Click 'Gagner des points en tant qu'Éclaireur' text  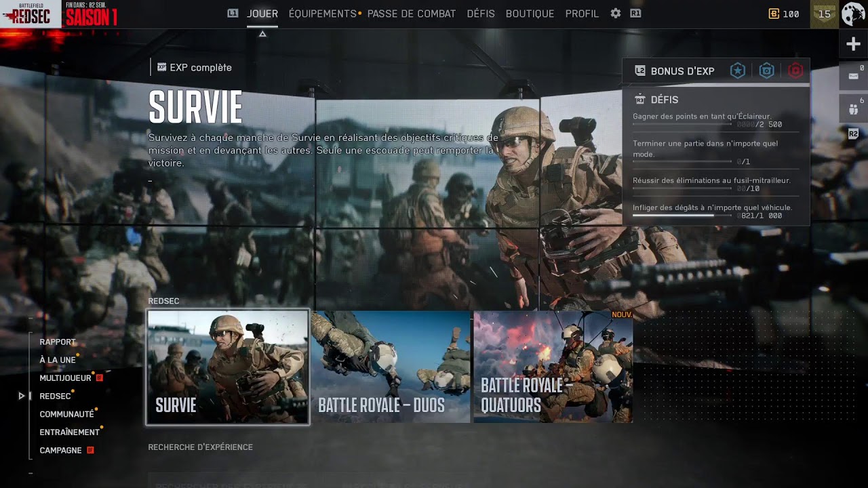pyautogui.click(x=702, y=117)
